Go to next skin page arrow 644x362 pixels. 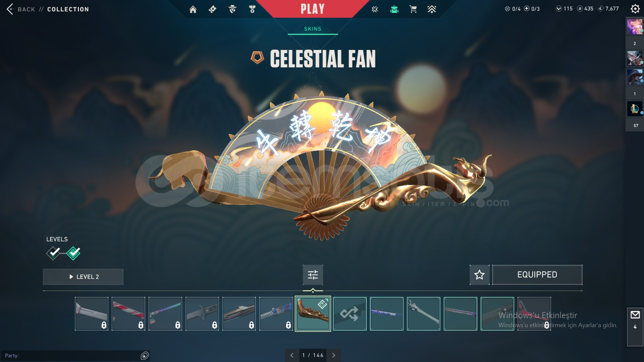coord(334,355)
